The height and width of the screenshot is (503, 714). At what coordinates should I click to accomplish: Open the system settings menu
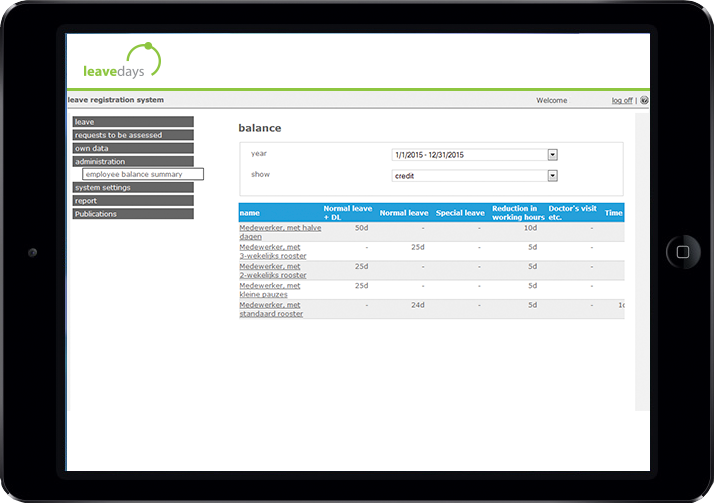133,187
